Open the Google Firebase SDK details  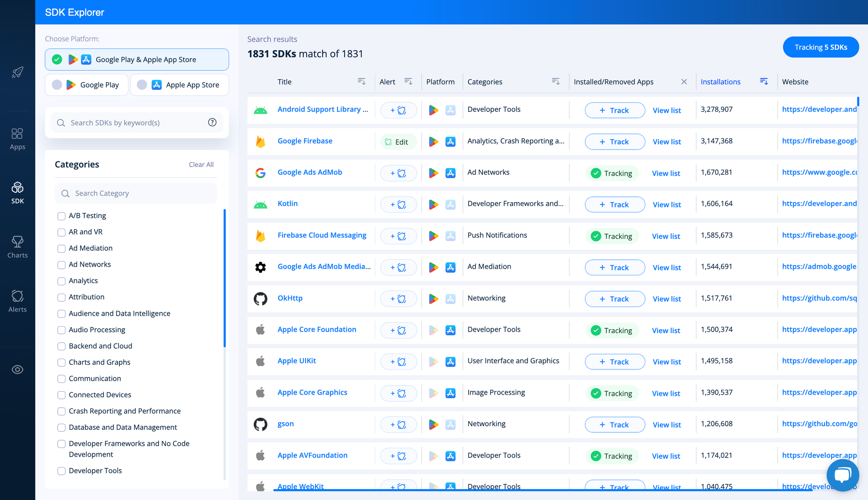tap(305, 141)
